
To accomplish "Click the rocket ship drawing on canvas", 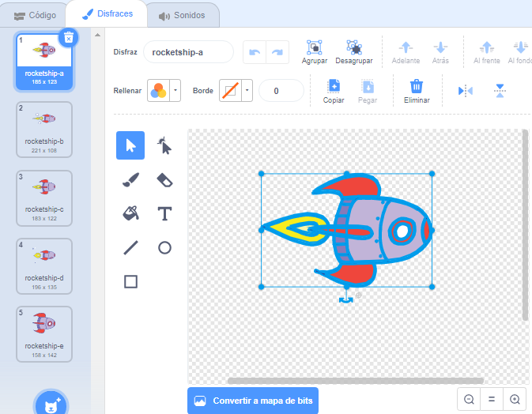I will pos(347,230).
